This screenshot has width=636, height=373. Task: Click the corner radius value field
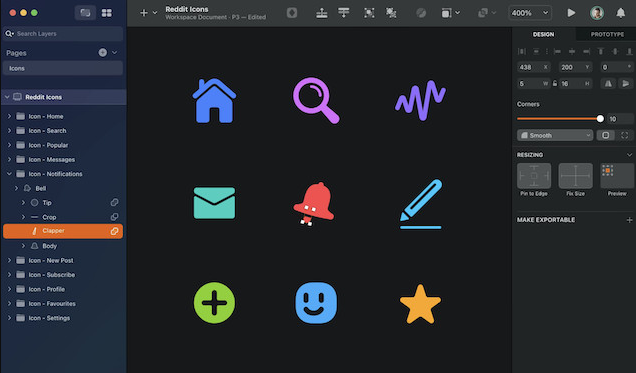tap(621, 119)
